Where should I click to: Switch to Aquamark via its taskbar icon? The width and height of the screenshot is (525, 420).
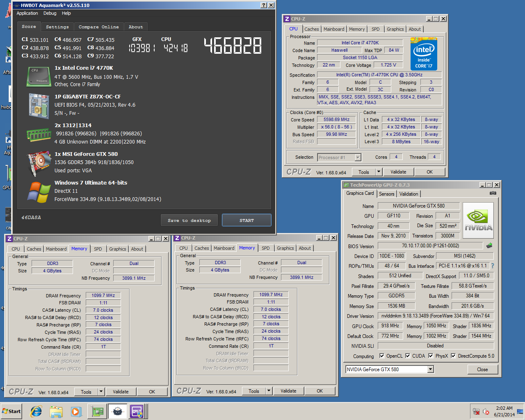pyautogui.click(x=117, y=411)
